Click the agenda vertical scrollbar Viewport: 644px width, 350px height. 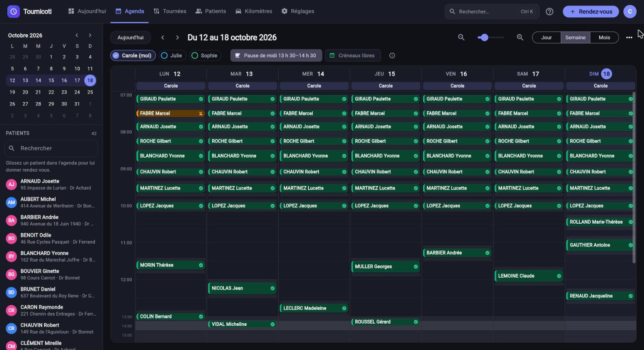pos(634,177)
